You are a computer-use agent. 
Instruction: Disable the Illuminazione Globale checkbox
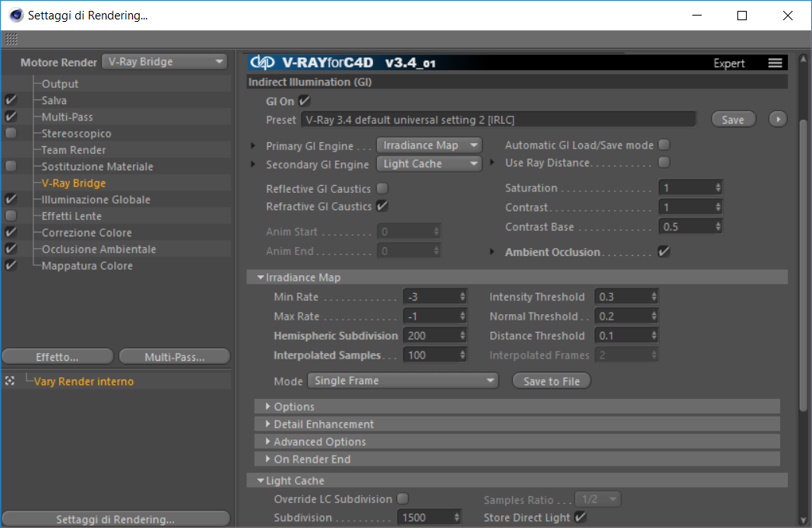point(11,200)
